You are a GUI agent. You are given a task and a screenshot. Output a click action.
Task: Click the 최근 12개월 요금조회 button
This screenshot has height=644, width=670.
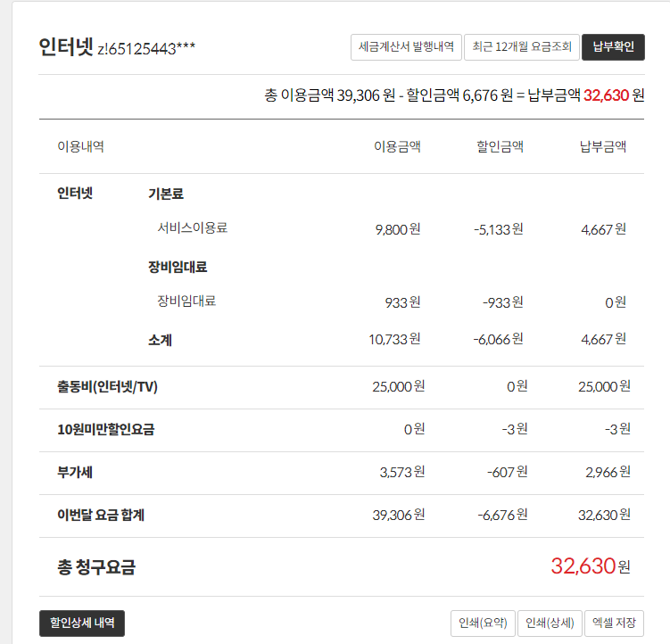click(x=521, y=47)
